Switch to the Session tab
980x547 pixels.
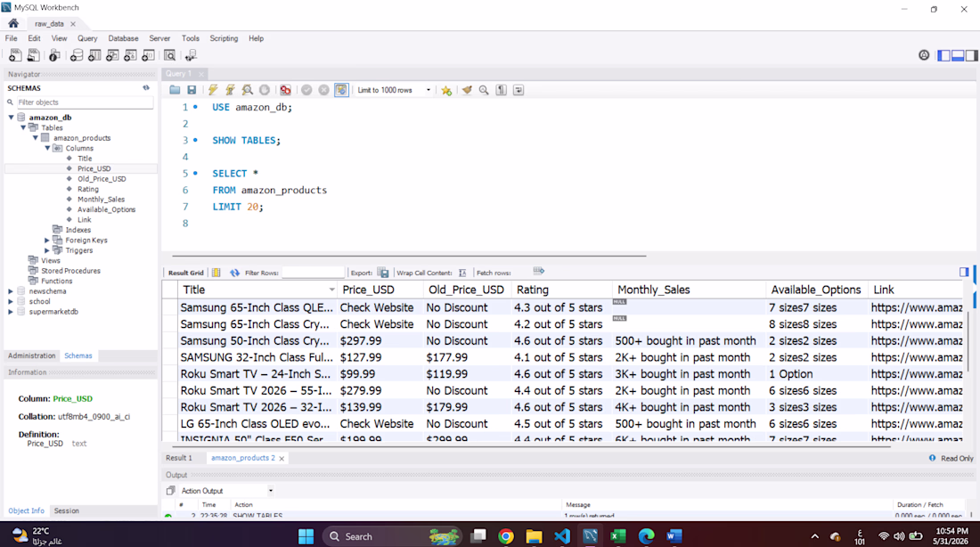pyautogui.click(x=66, y=510)
